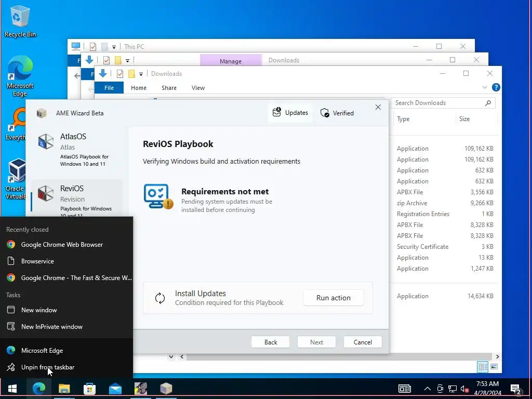Screen dimensions: 532x399
Task: Select New InPrivate window in jump list
Action: coord(66,326)
